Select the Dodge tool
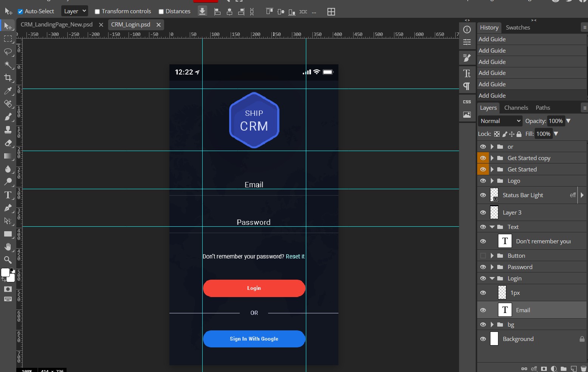Image resolution: width=588 pixels, height=372 pixels. tap(8, 182)
